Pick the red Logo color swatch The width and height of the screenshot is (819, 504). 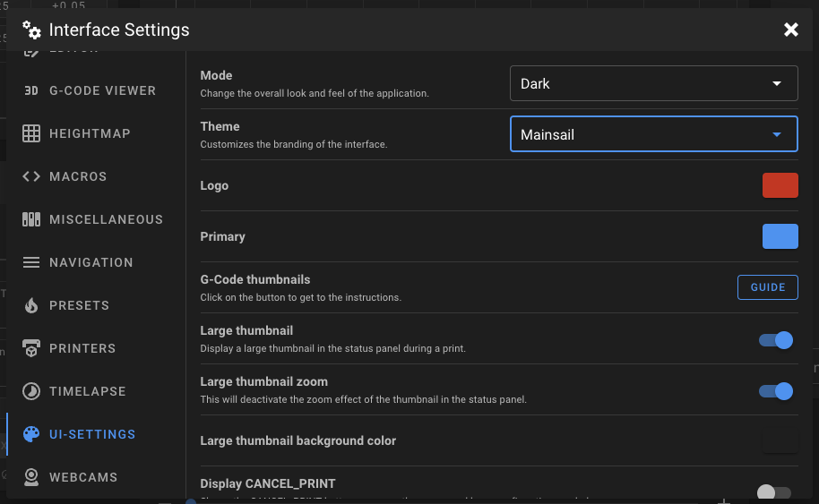(x=780, y=185)
